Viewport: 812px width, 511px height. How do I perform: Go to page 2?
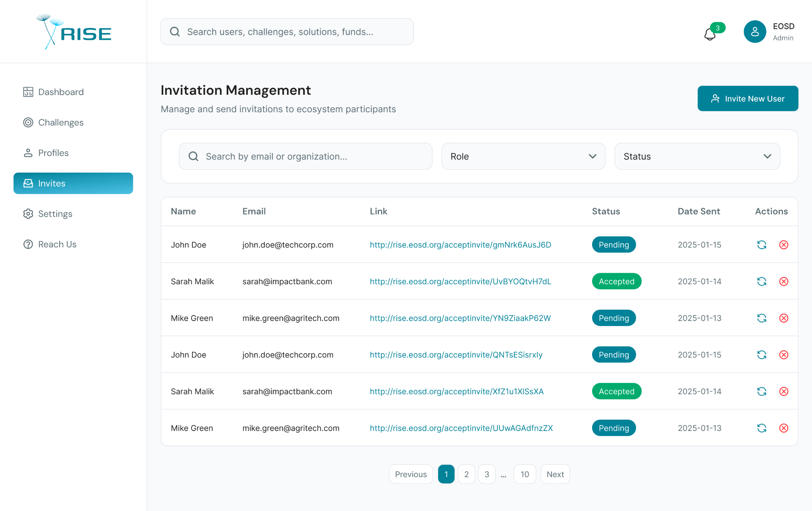coord(466,474)
